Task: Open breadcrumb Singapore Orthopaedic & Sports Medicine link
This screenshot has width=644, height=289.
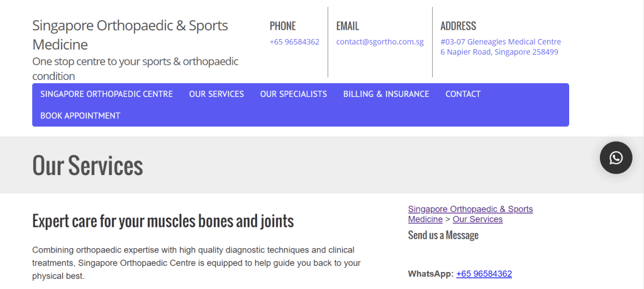Action: [x=470, y=214]
